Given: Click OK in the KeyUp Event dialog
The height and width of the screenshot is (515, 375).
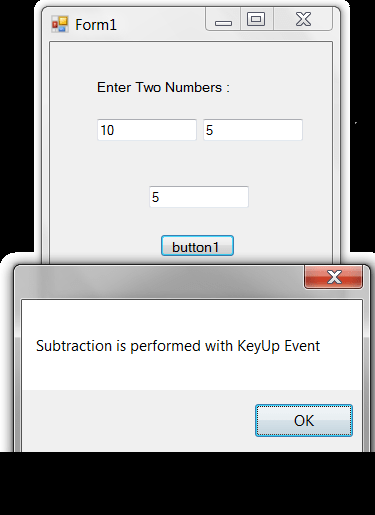Looking at the screenshot, I should (304, 420).
